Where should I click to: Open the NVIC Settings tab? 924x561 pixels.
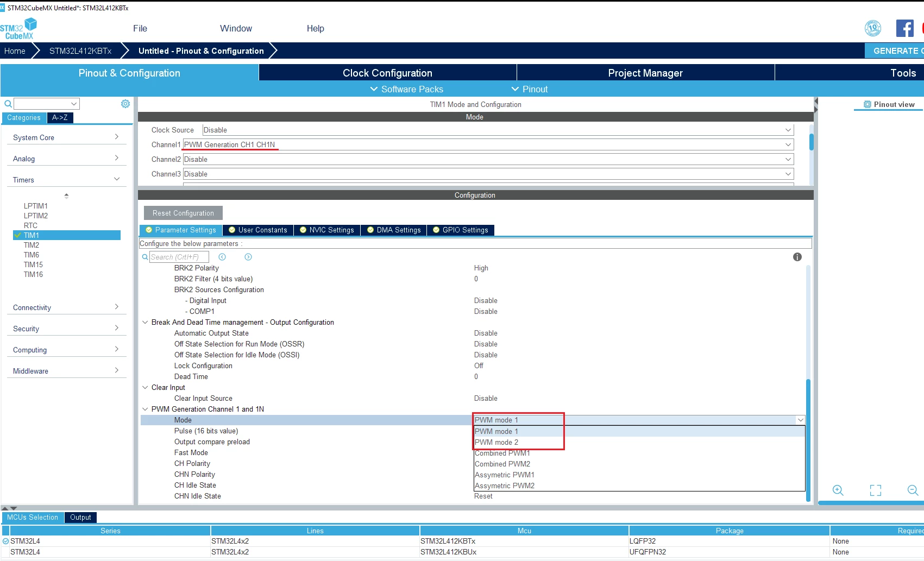click(327, 230)
